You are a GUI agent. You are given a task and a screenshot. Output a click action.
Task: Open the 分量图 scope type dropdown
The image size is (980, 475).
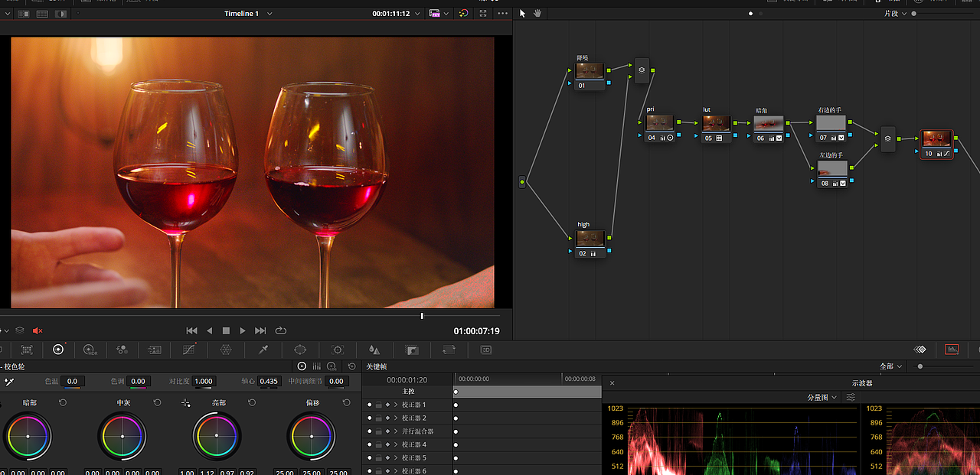823,398
